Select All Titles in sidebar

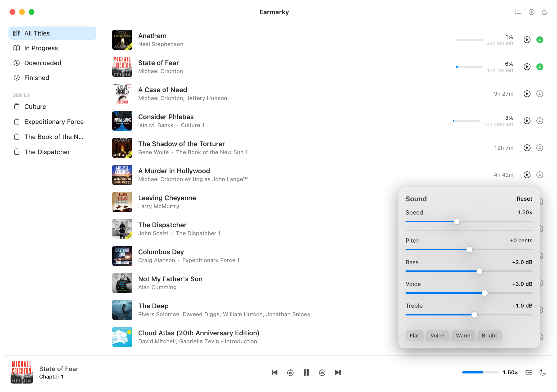(52, 33)
